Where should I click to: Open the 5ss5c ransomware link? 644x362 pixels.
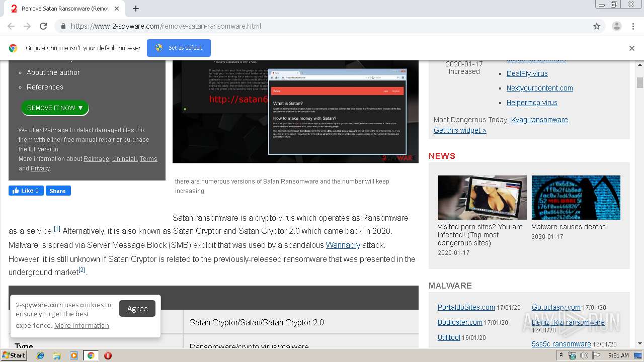pyautogui.click(x=561, y=344)
